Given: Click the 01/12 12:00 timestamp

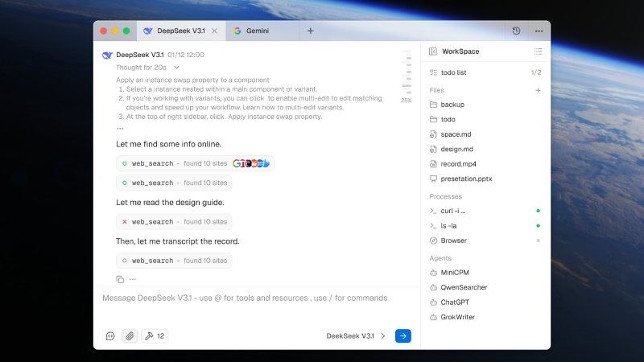Looking at the screenshot, I should tap(186, 55).
